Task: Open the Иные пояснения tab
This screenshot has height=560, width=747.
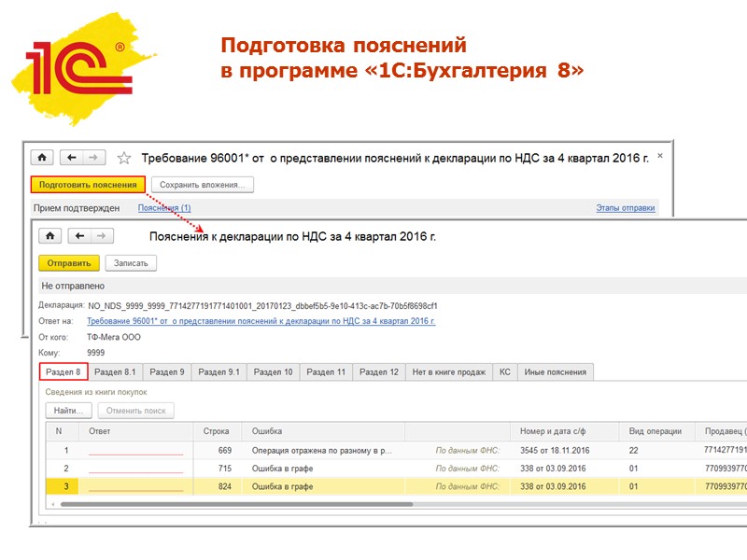Action: tap(555, 371)
